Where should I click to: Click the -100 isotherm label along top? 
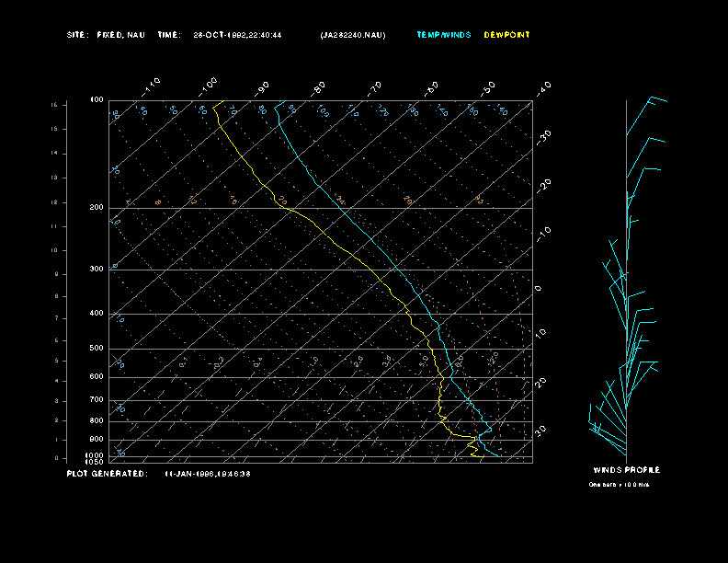[x=208, y=85]
